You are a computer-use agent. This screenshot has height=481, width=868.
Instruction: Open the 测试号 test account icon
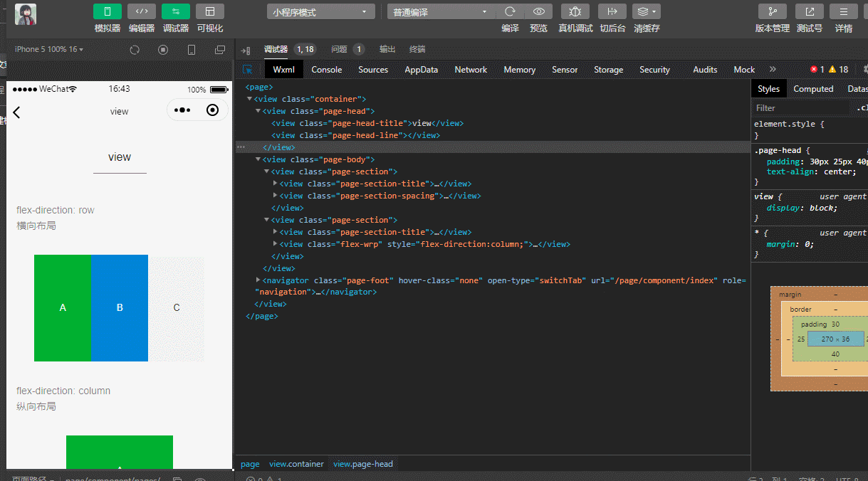pos(810,11)
